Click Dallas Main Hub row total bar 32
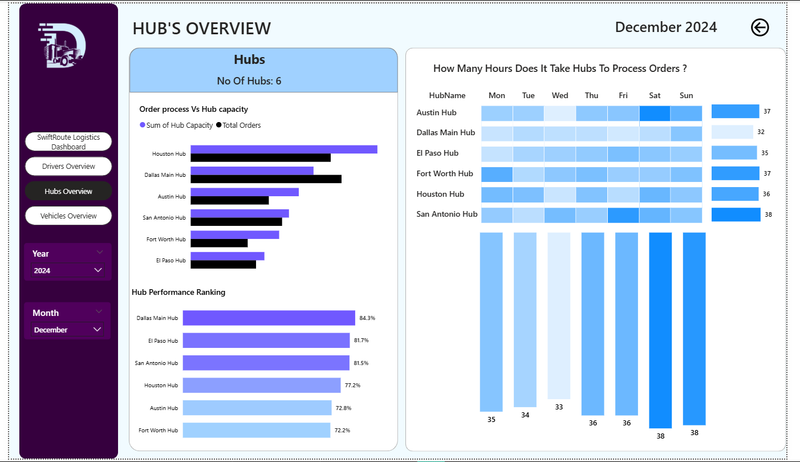800x462 pixels. click(x=732, y=132)
